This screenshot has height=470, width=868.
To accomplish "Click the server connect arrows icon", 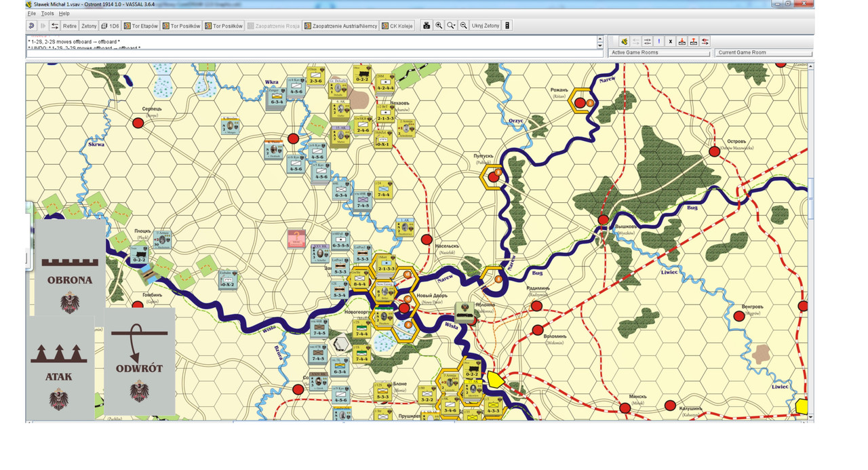I will (x=54, y=26).
